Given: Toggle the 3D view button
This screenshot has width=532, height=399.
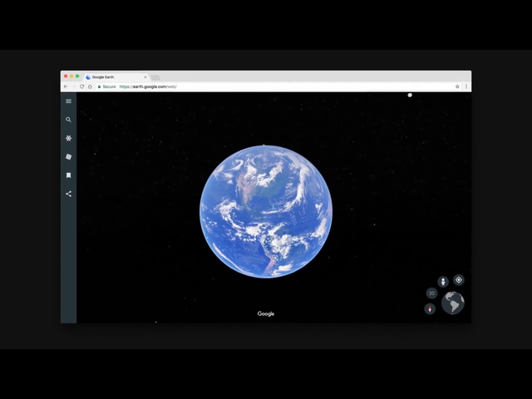Looking at the screenshot, I should [x=431, y=293].
